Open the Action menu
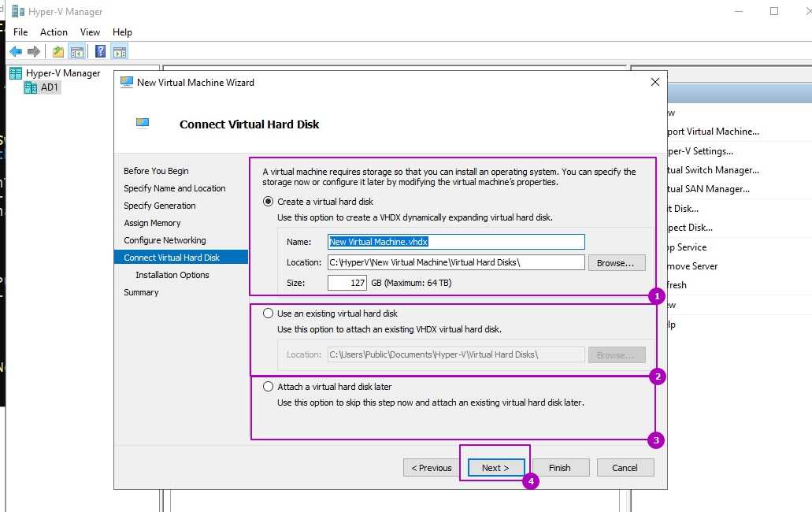Image resolution: width=812 pixels, height=512 pixels. pos(54,32)
